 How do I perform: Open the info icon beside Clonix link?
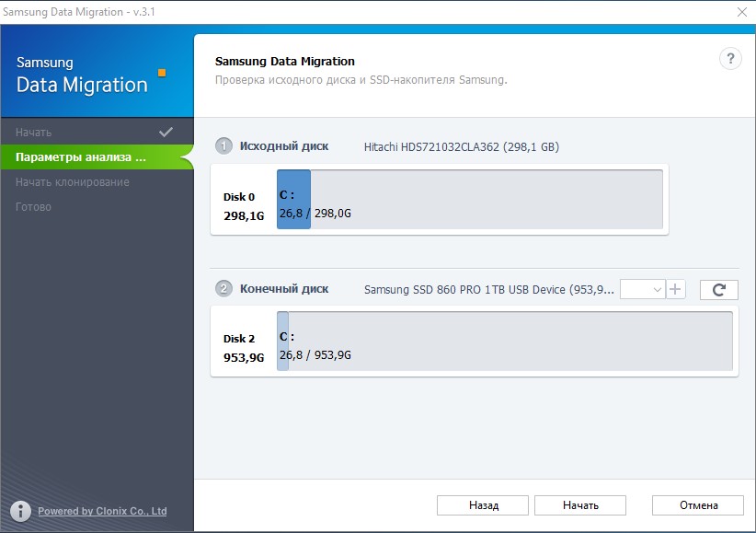pyautogui.click(x=20, y=511)
